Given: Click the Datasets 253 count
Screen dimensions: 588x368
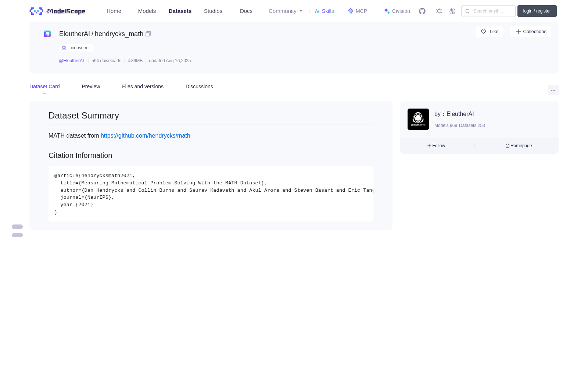Looking at the screenshot, I should coord(472,125).
